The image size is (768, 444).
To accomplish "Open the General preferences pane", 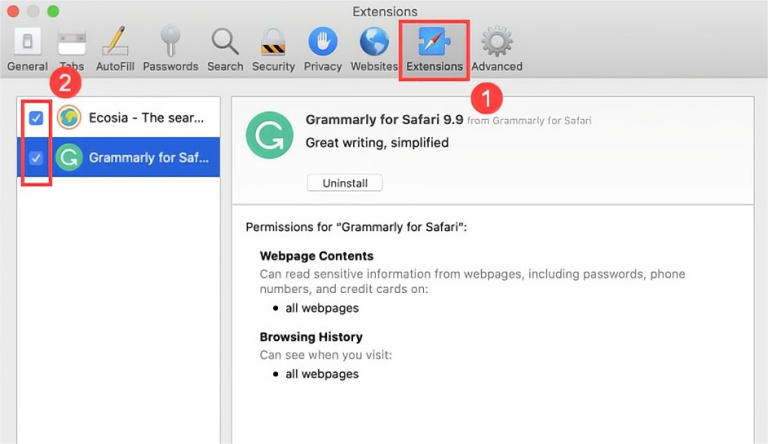I will [27, 48].
